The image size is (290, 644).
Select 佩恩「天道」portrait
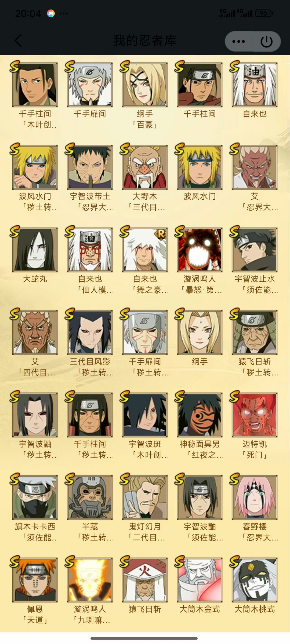pyautogui.click(x=35, y=580)
